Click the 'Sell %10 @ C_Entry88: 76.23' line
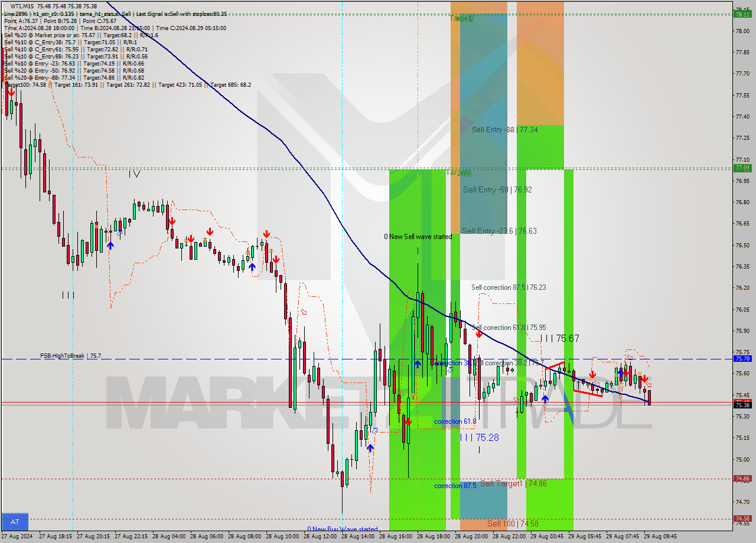The image size is (756, 543). point(76,56)
